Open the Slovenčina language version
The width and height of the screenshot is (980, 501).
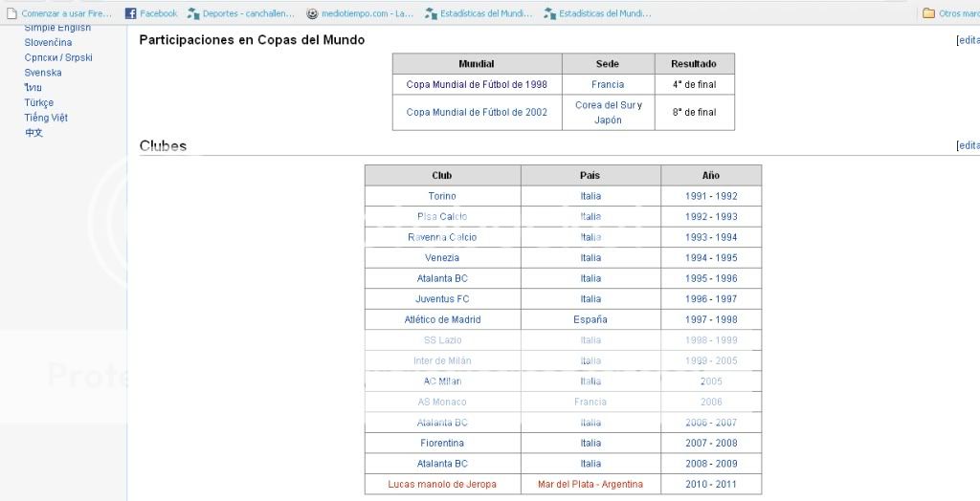point(48,43)
